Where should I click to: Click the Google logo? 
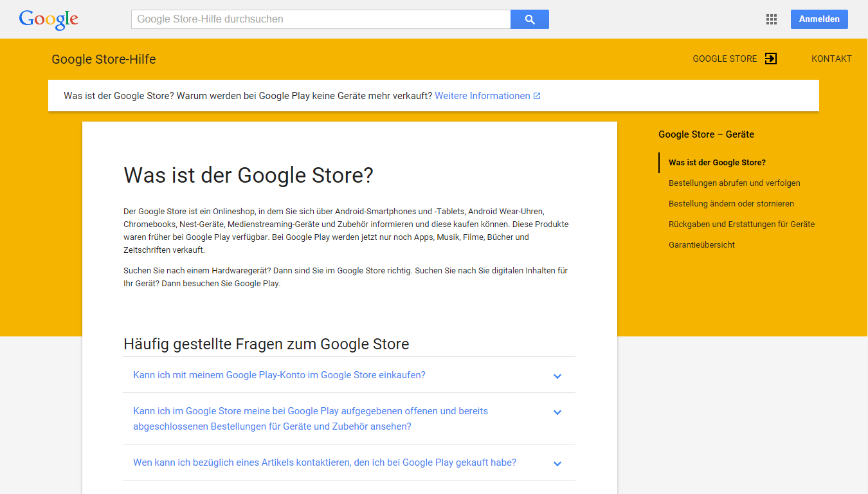[x=49, y=19]
